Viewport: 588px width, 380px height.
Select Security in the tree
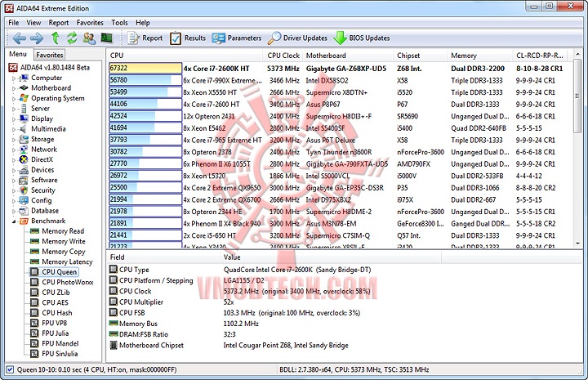pyautogui.click(x=42, y=190)
